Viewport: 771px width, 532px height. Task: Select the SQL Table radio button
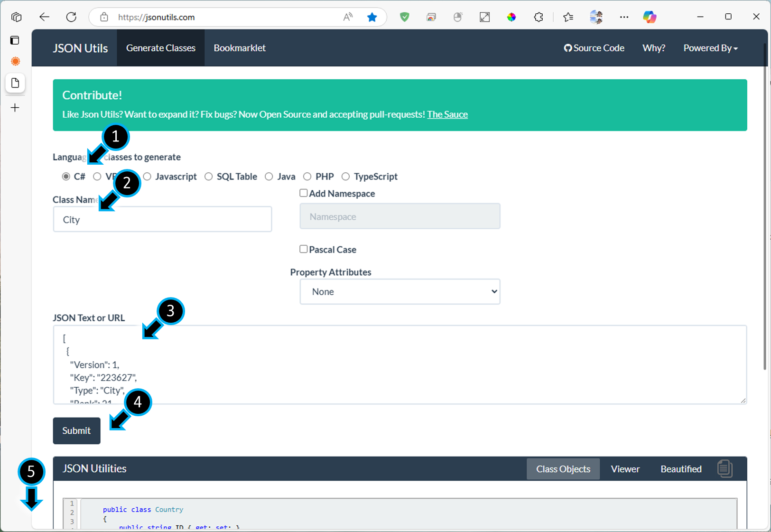pos(209,177)
